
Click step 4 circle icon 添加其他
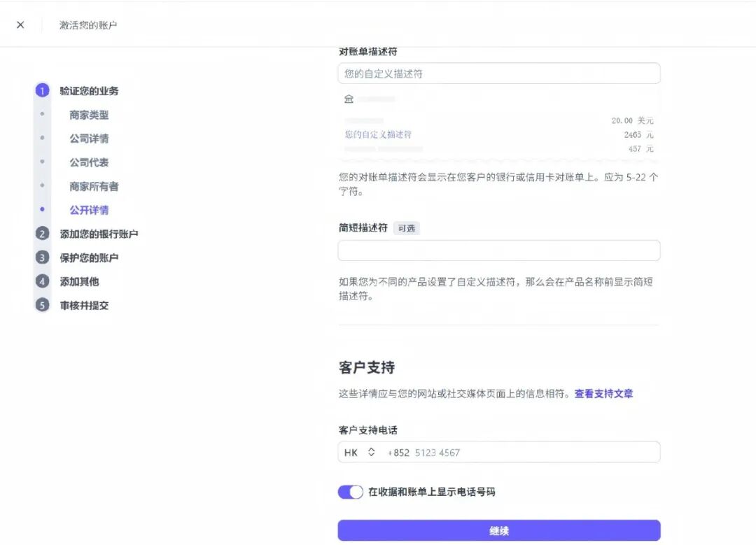pyautogui.click(x=43, y=281)
